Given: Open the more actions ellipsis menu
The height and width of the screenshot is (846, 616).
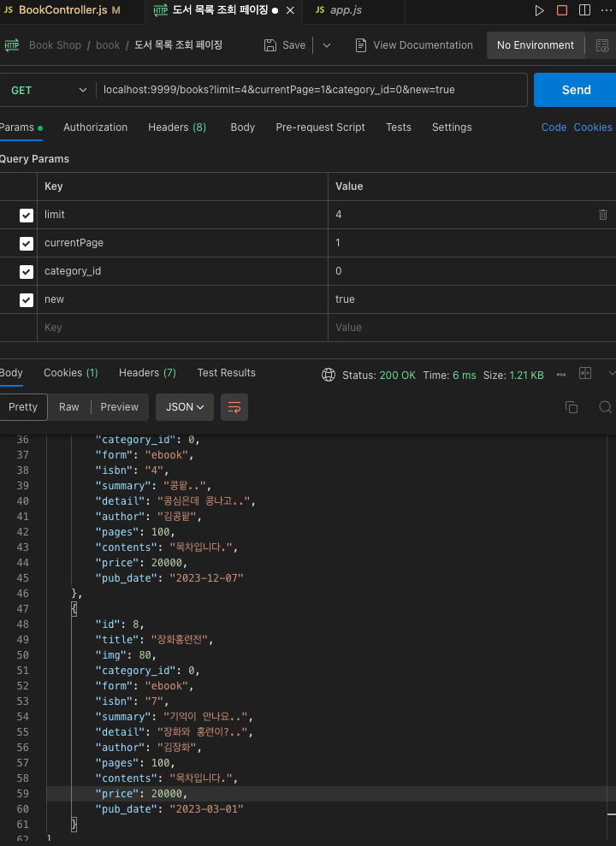Looking at the screenshot, I should [x=607, y=10].
